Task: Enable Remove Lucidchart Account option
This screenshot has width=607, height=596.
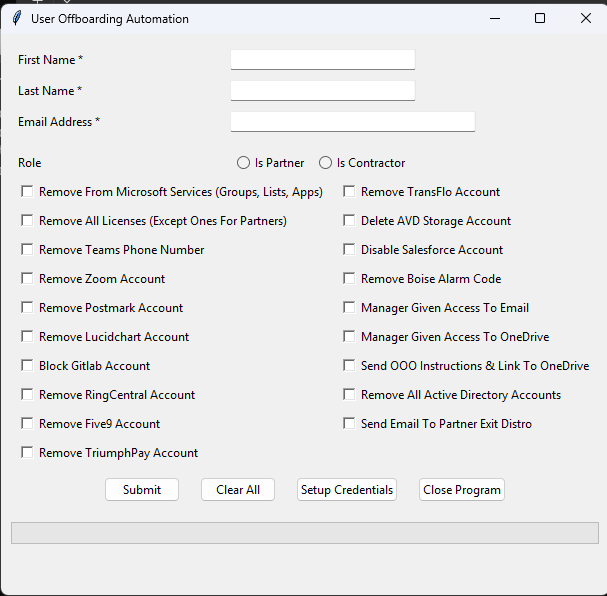Action: tap(27, 336)
